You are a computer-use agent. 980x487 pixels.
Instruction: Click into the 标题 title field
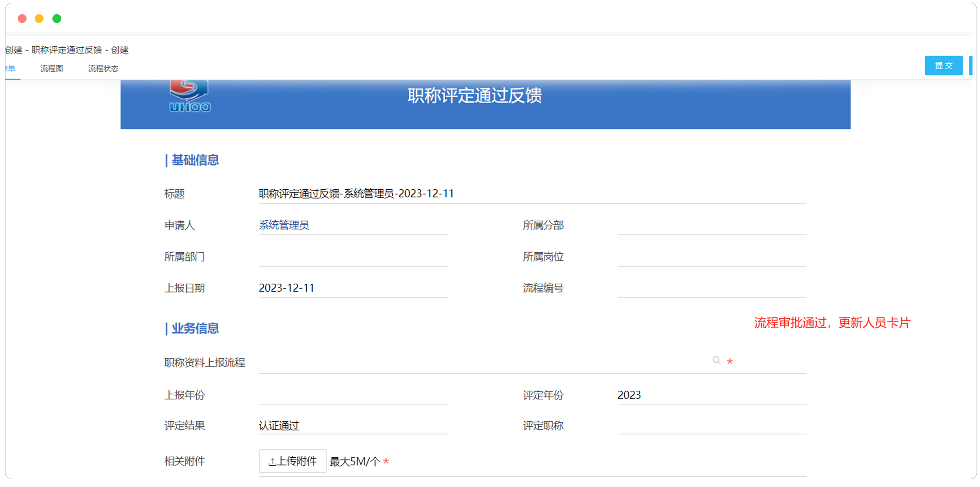pyautogui.click(x=532, y=194)
